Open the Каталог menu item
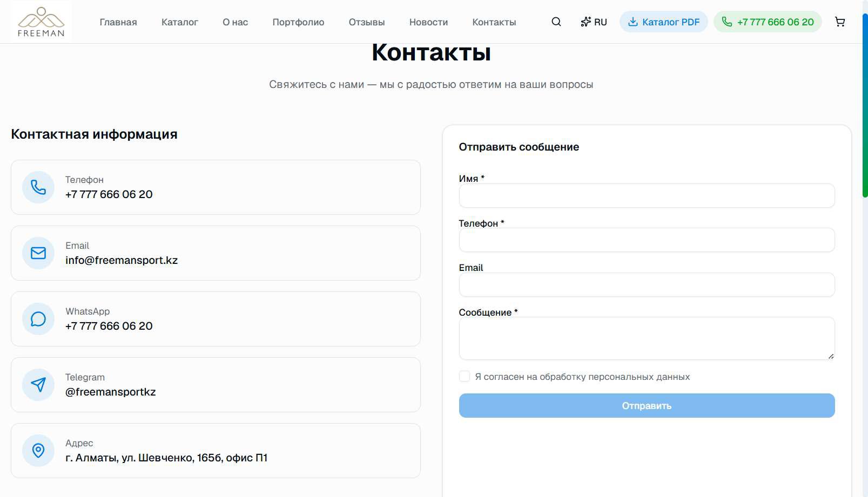 (180, 22)
